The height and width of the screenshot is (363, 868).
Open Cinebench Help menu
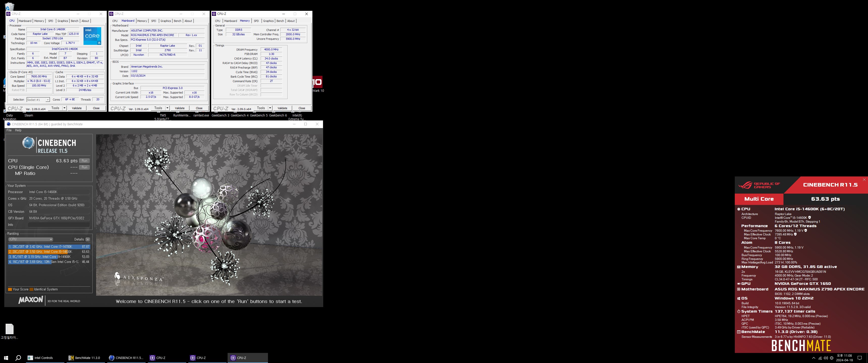tap(18, 130)
